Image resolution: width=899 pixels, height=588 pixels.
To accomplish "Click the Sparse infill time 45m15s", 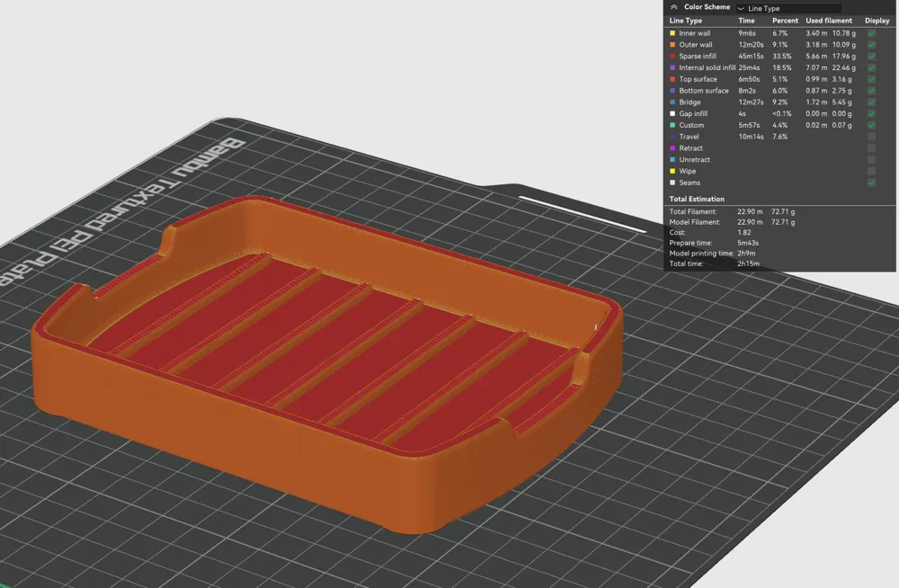I will (751, 57).
